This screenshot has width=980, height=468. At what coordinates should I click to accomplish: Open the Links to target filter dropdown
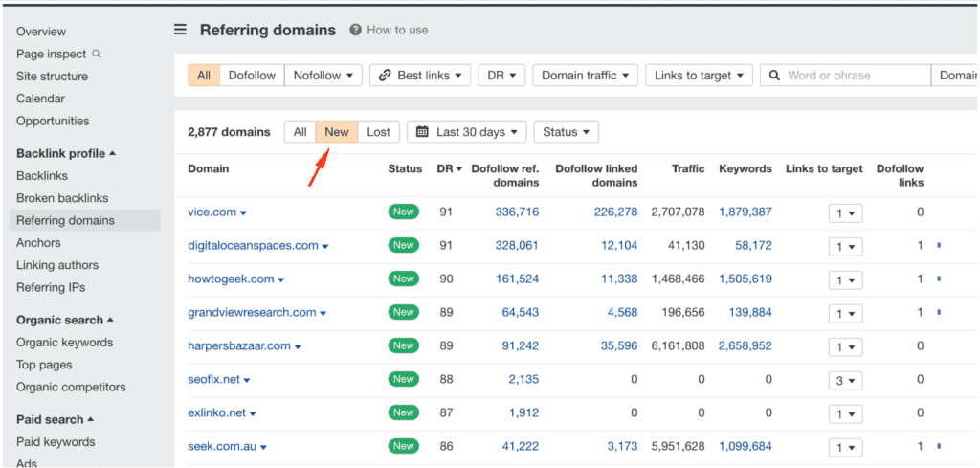pyautogui.click(x=699, y=76)
